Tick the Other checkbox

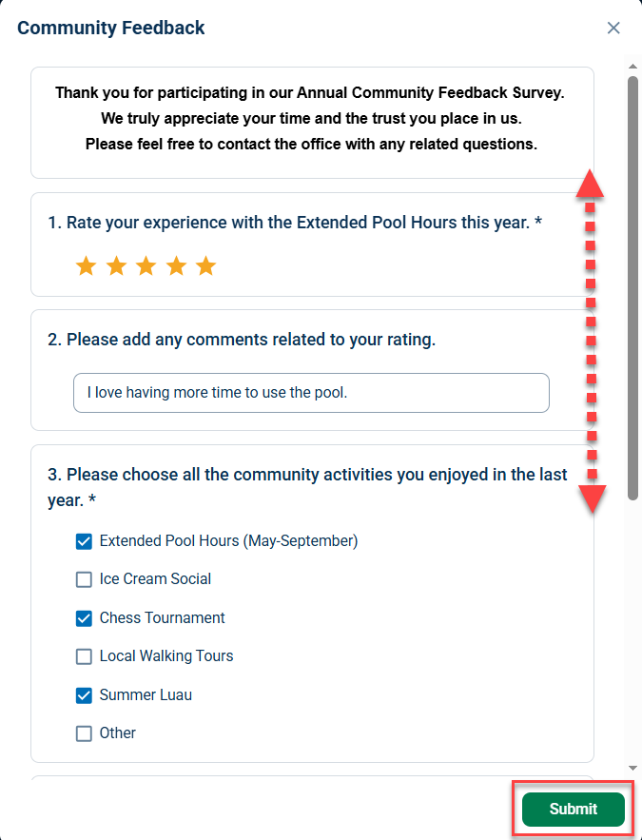(84, 733)
